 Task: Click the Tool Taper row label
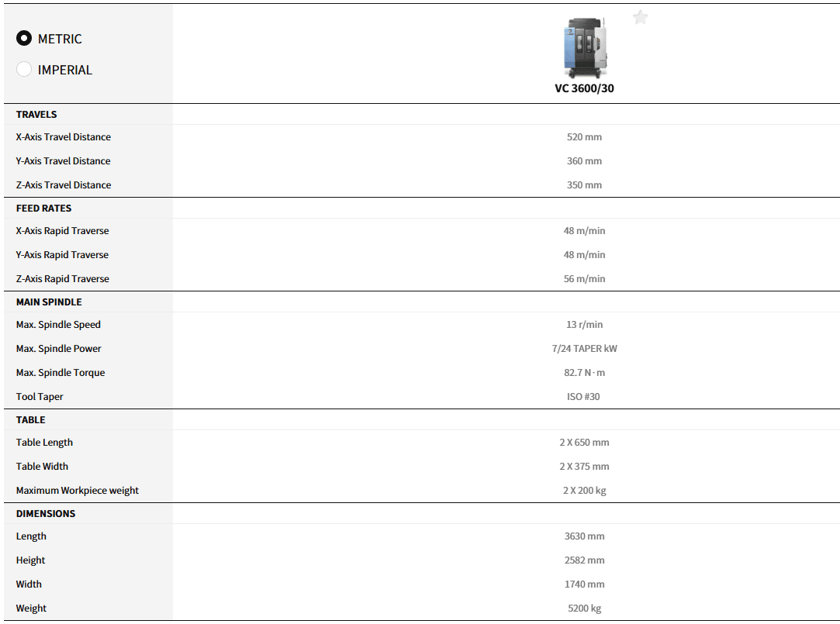tap(40, 397)
